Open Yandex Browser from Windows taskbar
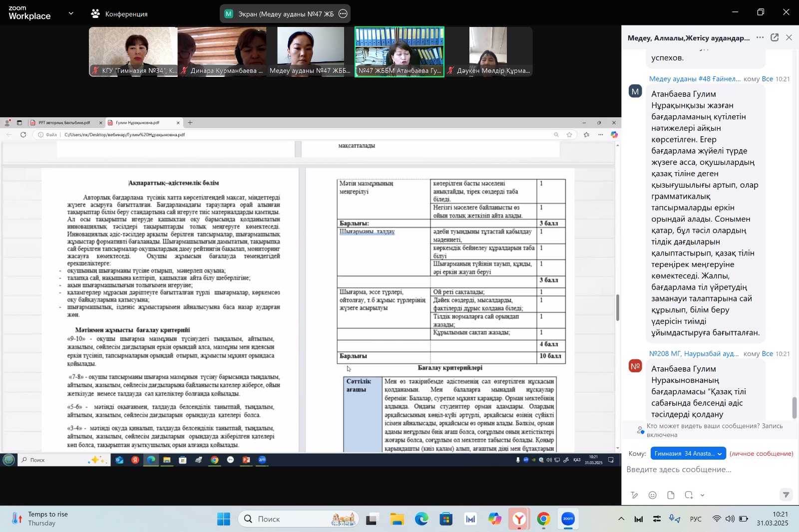Viewport: 799px width, 532px height. (519, 519)
